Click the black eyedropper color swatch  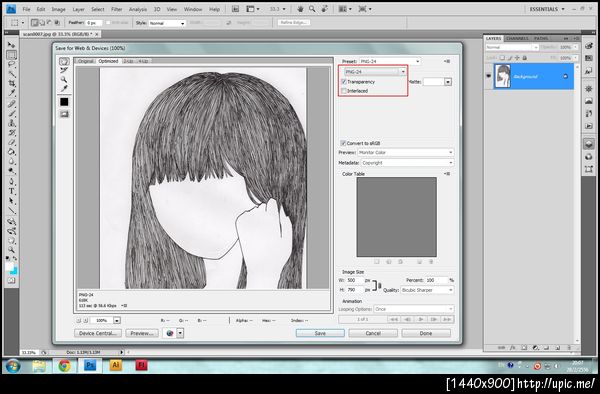click(x=64, y=102)
